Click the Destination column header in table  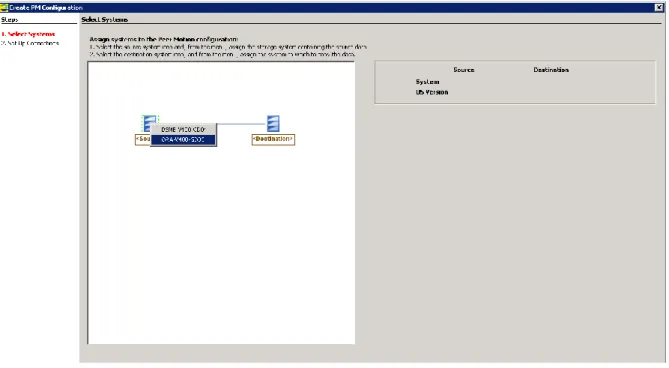pos(551,70)
